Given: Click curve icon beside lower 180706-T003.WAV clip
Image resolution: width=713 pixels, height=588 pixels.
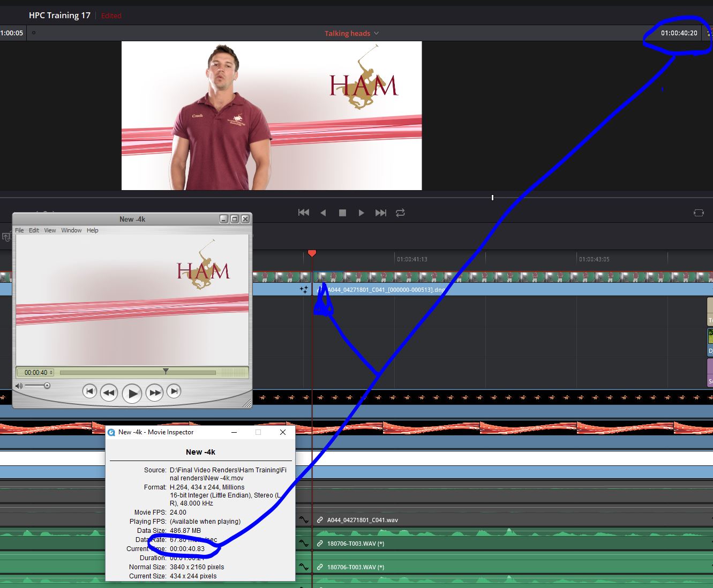Looking at the screenshot, I should [x=304, y=567].
